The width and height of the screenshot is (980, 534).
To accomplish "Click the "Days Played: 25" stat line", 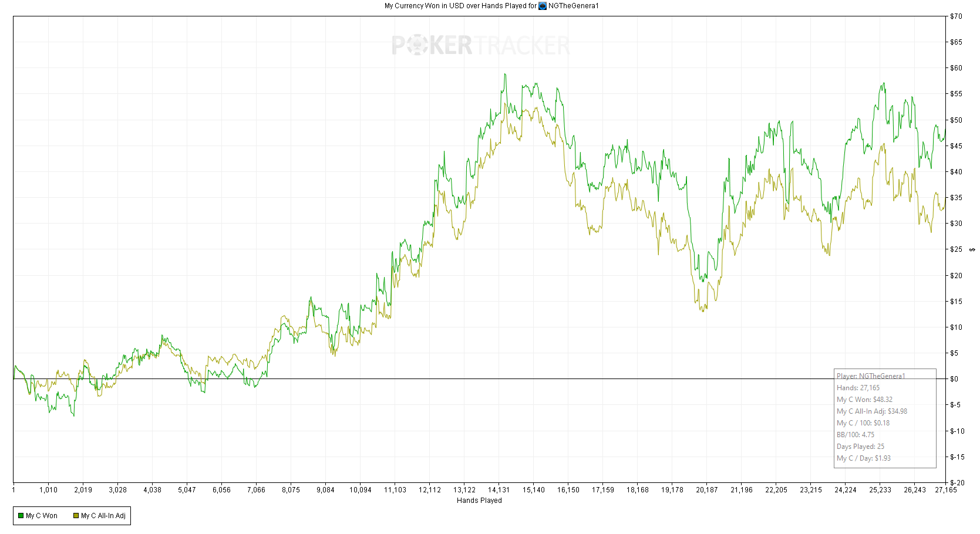I will pos(860,447).
